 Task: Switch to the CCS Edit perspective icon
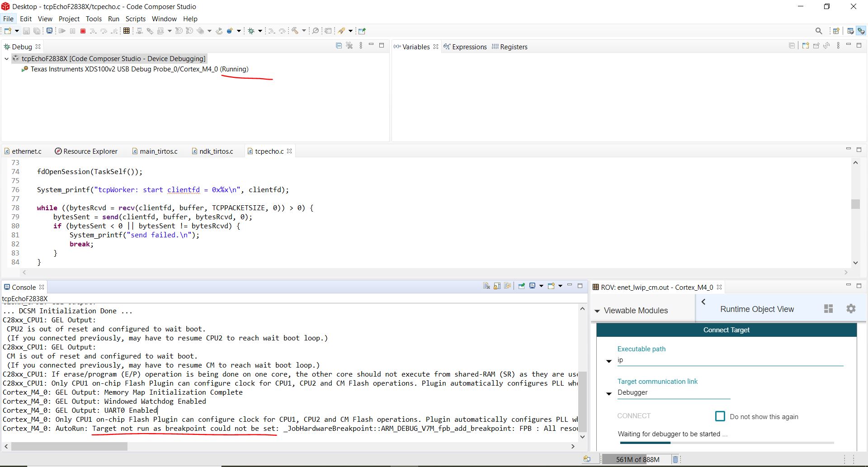pyautogui.click(x=850, y=31)
